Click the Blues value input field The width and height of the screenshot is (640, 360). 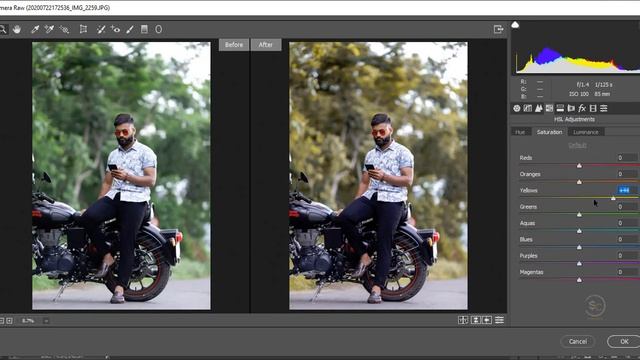(x=627, y=239)
